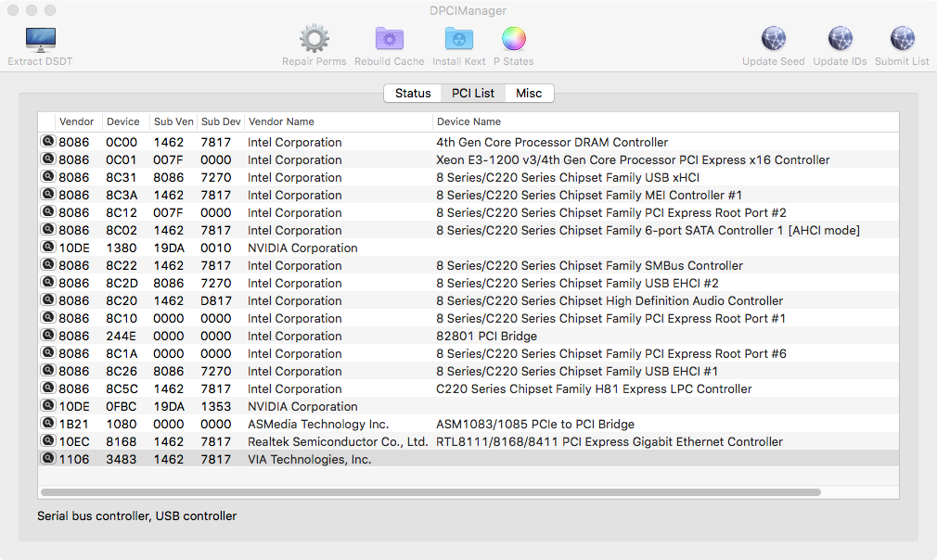Switch to the Misc tab
The image size is (937, 560).
(x=529, y=93)
